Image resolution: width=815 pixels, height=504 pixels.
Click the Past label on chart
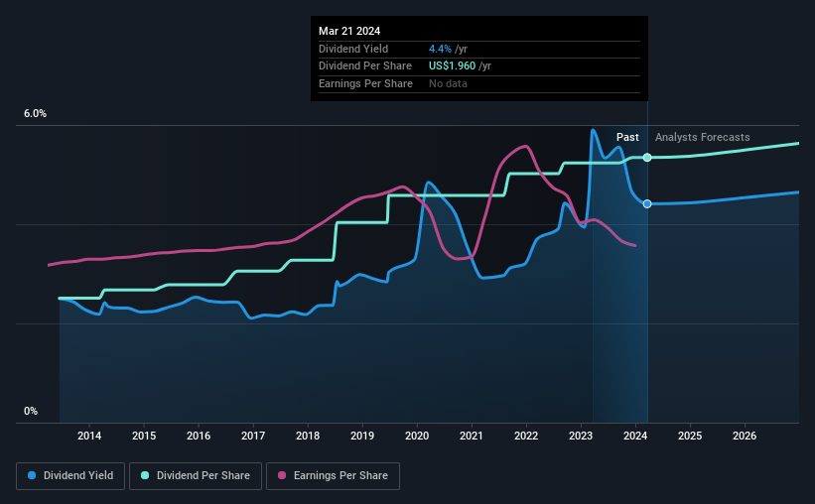pyautogui.click(x=627, y=137)
